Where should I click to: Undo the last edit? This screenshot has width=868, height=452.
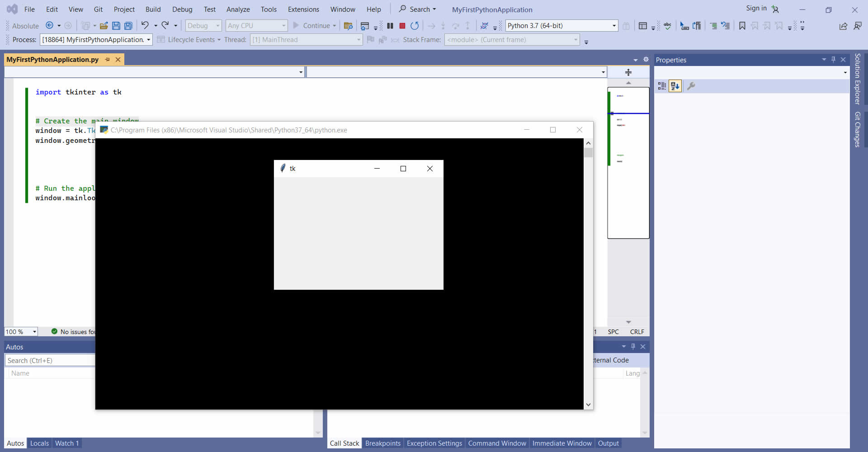[145, 26]
